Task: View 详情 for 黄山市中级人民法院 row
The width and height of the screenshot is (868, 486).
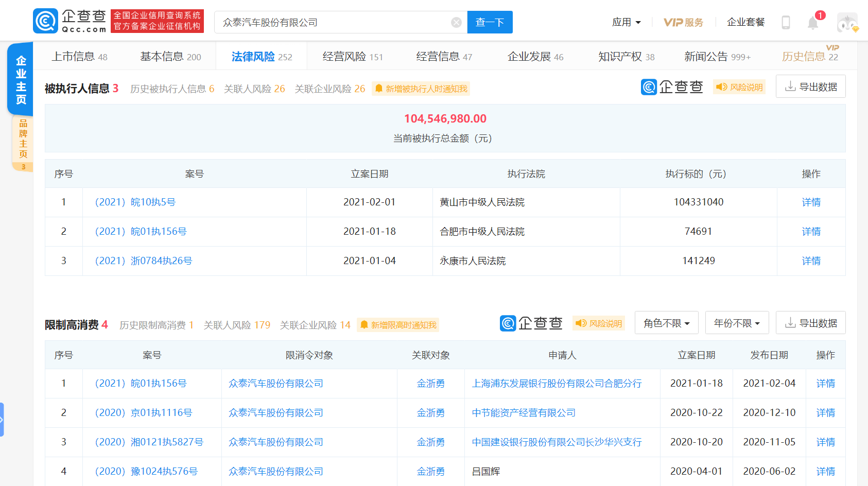Action: (811, 202)
